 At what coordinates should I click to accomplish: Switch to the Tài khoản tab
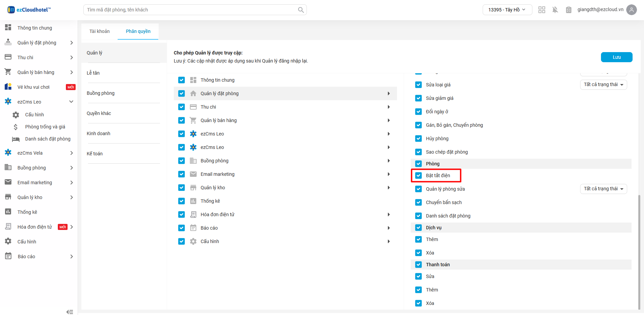point(99,31)
